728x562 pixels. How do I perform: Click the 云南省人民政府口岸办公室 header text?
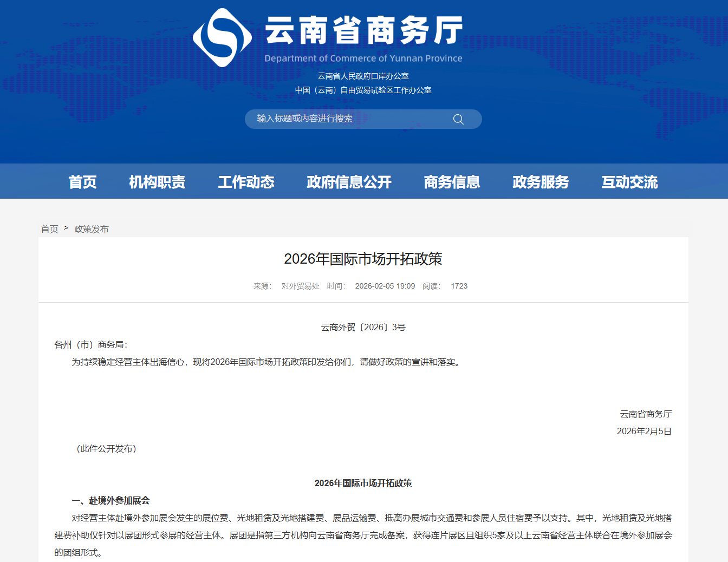(x=363, y=76)
